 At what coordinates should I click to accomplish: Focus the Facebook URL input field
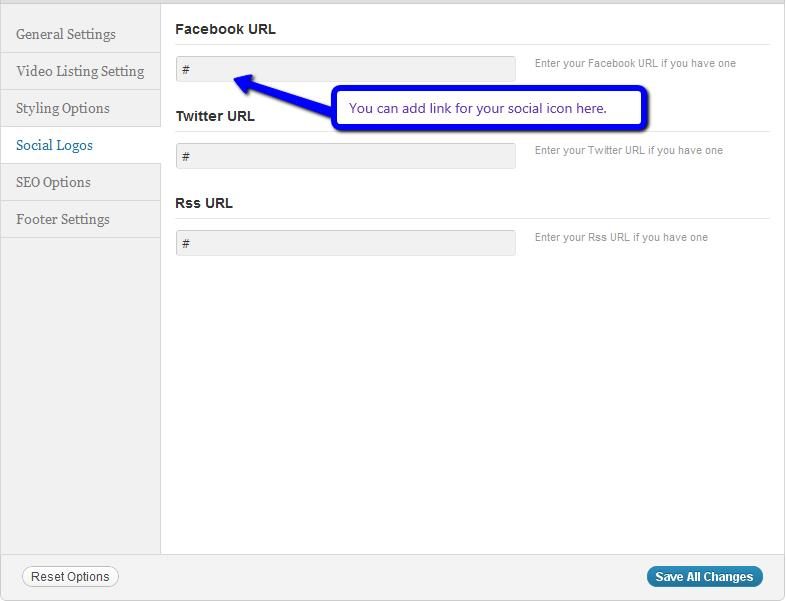click(x=345, y=69)
